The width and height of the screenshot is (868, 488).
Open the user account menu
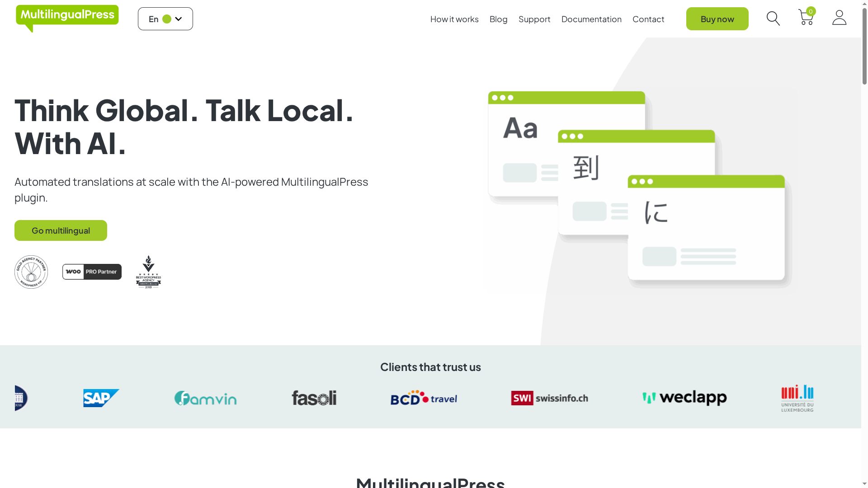(839, 19)
